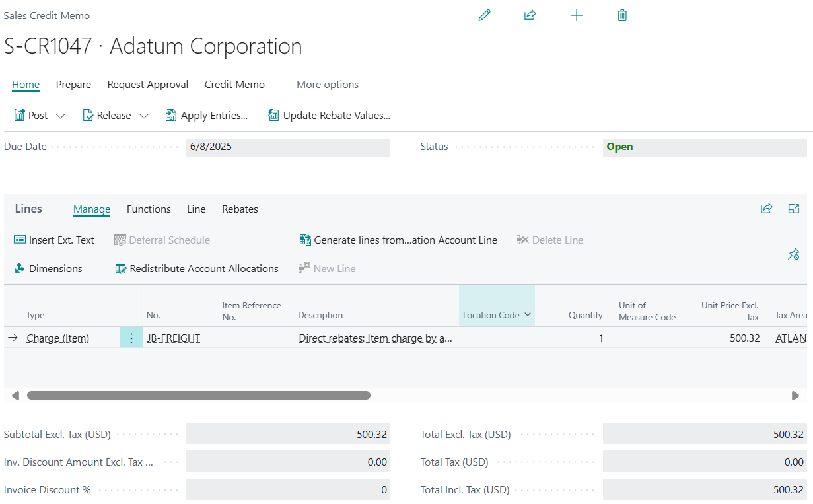
Task: Select the Manage tab in Lines
Action: (x=92, y=209)
